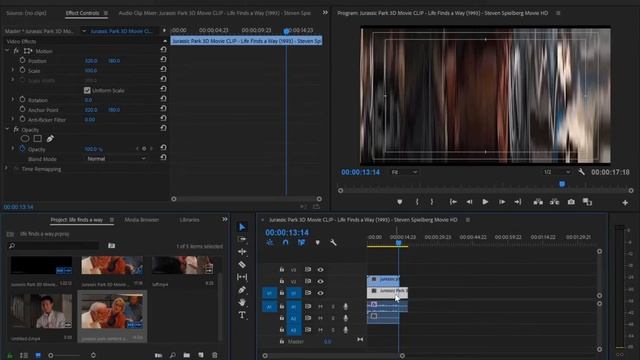Click the Program monitor playhead scrub marker
This screenshot has width=640, height=360.
562,184
